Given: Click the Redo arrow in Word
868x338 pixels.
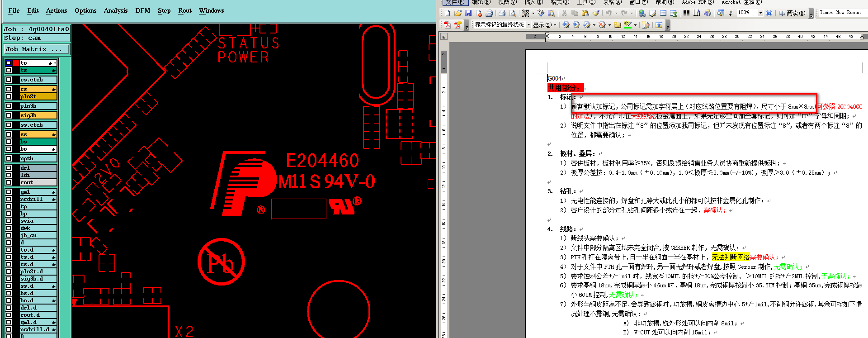Looking at the screenshot, I should click(624, 13).
